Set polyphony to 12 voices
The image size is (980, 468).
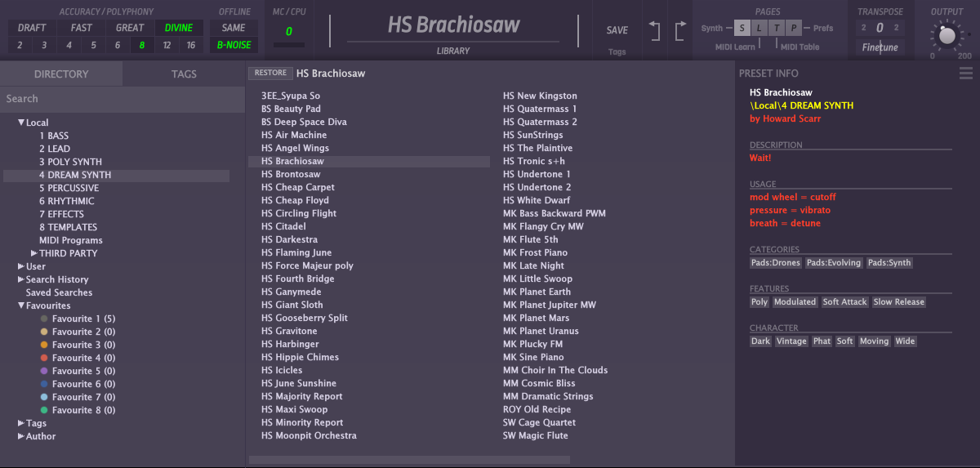pyautogui.click(x=167, y=45)
